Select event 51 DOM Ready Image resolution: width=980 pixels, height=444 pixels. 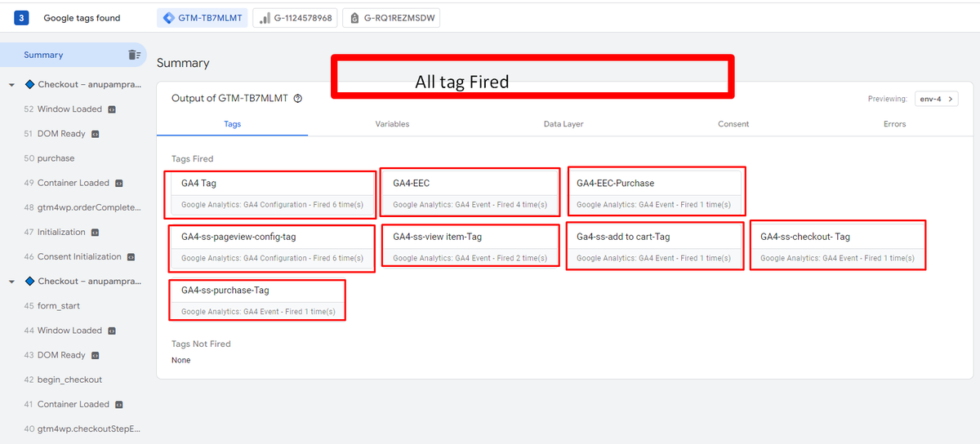pyautogui.click(x=55, y=133)
